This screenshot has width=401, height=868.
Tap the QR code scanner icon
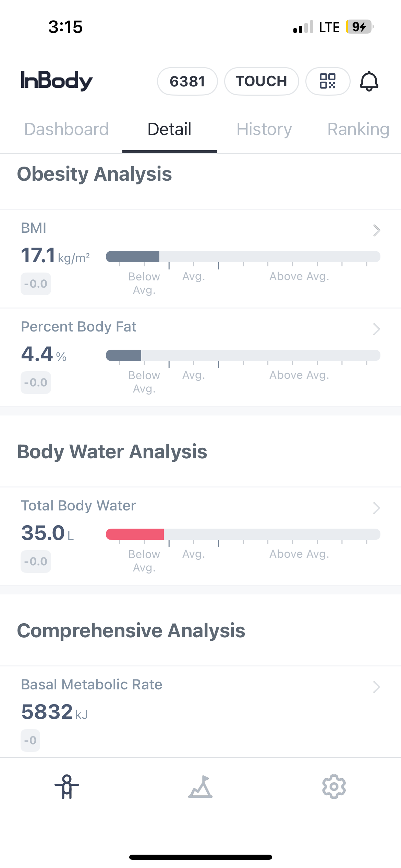pyautogui.click(x=328, y=81)
